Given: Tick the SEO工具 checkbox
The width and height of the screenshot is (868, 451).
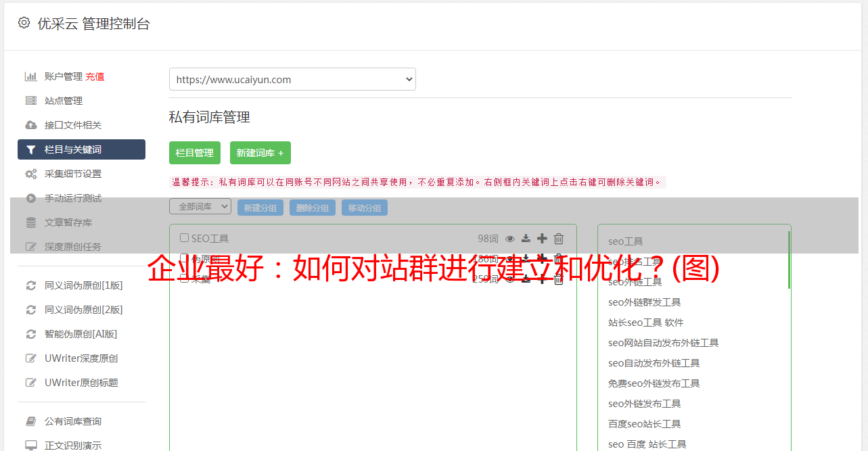Looking at the screenshot, I should click(184, 238).
